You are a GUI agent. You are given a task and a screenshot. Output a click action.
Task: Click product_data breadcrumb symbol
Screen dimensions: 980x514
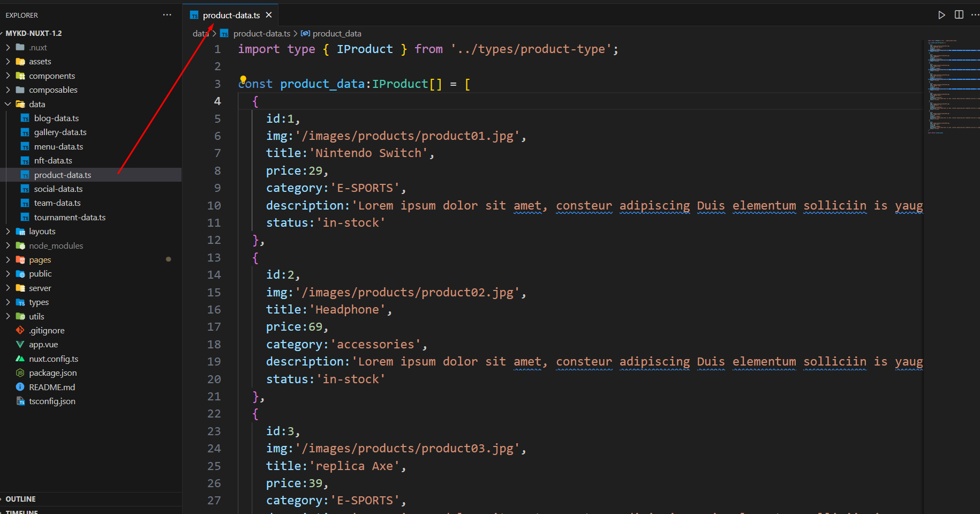pos(336,34)
